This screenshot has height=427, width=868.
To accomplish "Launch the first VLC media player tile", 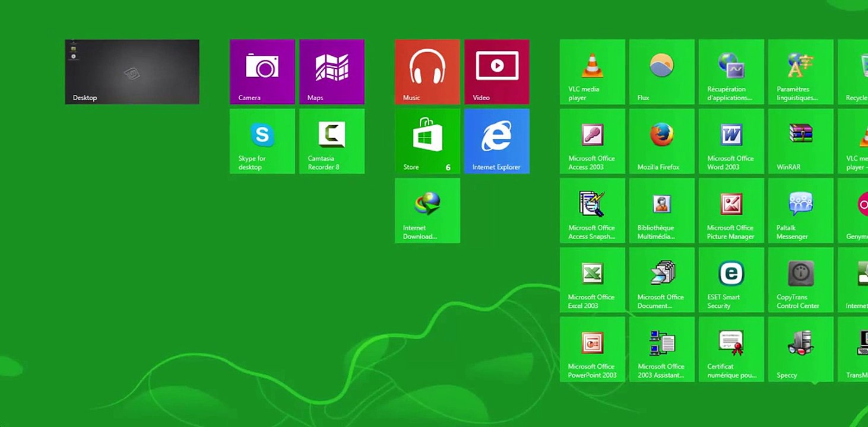I will [x=593, y=72].
